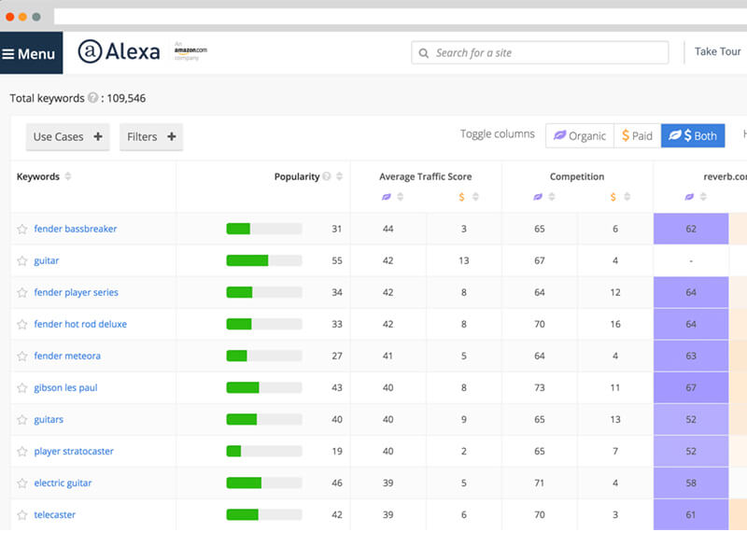Star the gibson les paul keyword
Screen dimensions: 747x560
coord(21,388)
